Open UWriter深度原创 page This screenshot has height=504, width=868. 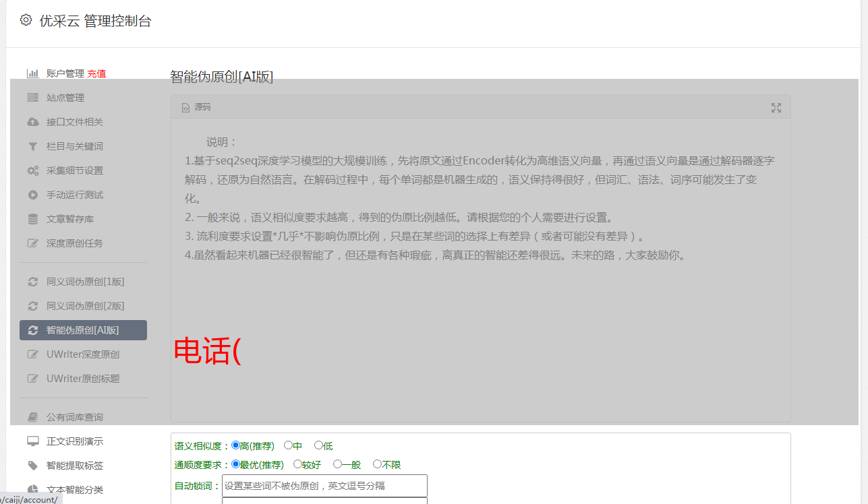click(83, 354)
